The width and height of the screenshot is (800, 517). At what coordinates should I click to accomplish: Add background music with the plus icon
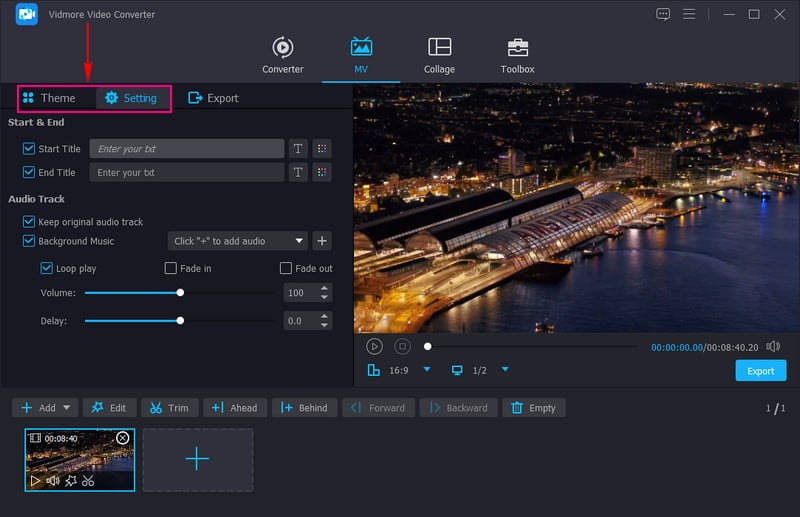tap(321, 241)
